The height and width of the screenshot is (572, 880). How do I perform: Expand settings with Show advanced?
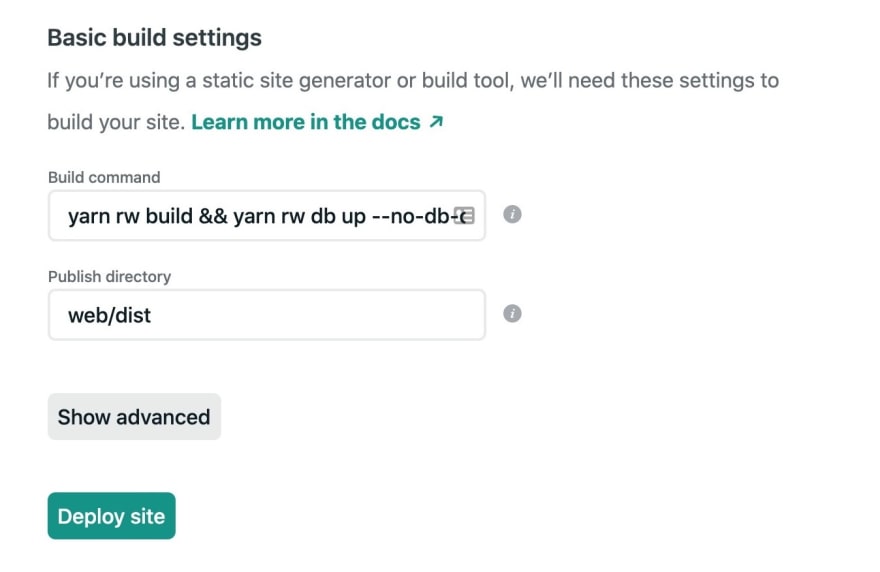134,417
